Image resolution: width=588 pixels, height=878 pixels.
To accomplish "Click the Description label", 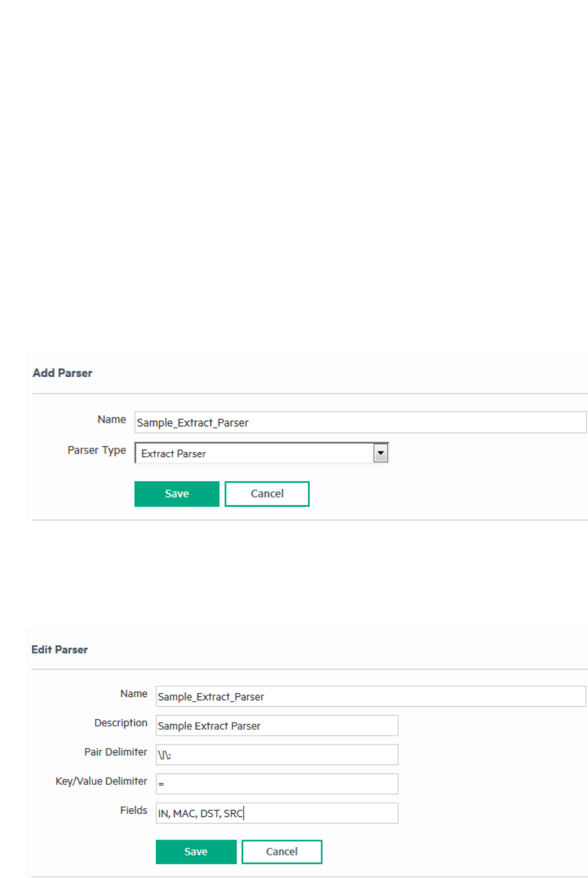I will [x=121, y=723].
